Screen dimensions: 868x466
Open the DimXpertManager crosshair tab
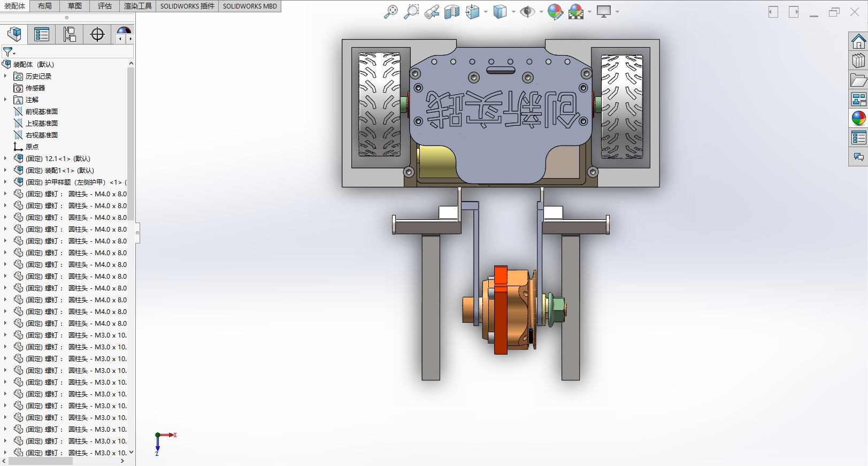tap(97, 34)
